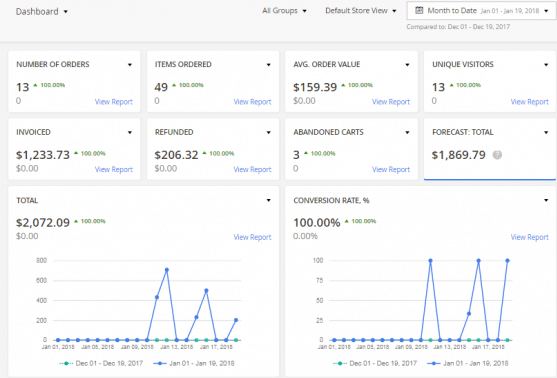Click green trend arrow beside $1,233.73
The height and width of the screenshot is (378, 557).
tap(76, 153)
